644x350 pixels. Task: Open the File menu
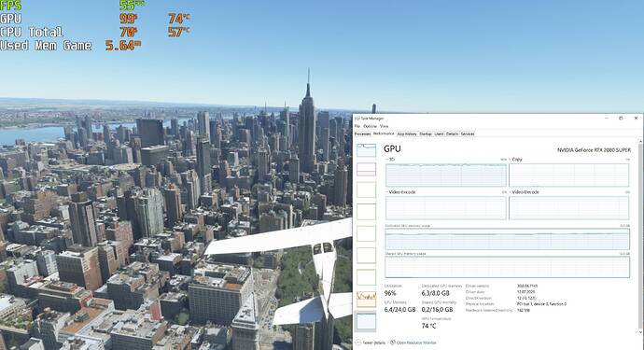(357, 126)
